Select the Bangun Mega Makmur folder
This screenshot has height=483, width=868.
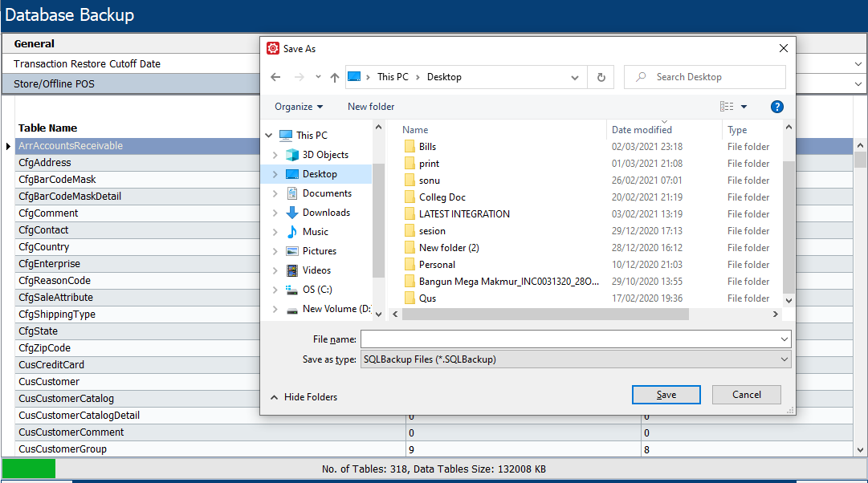509,282
